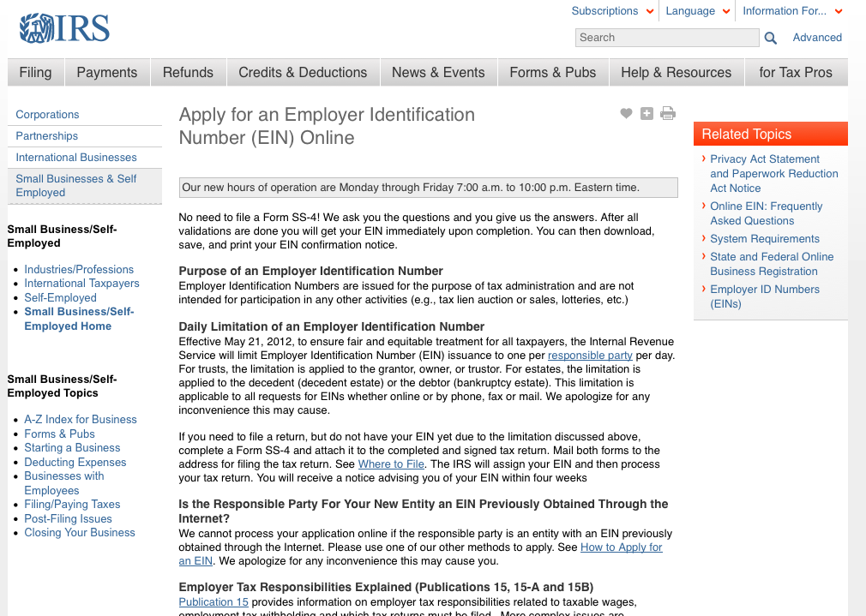Click the IRS logo

coord(63,27)
